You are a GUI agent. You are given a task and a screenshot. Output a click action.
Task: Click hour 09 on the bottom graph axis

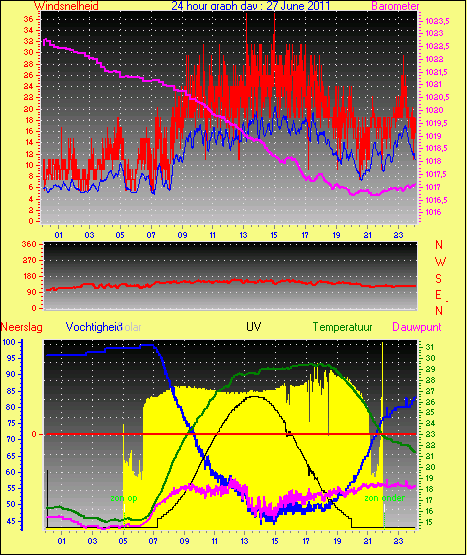(x=184, y=541)
